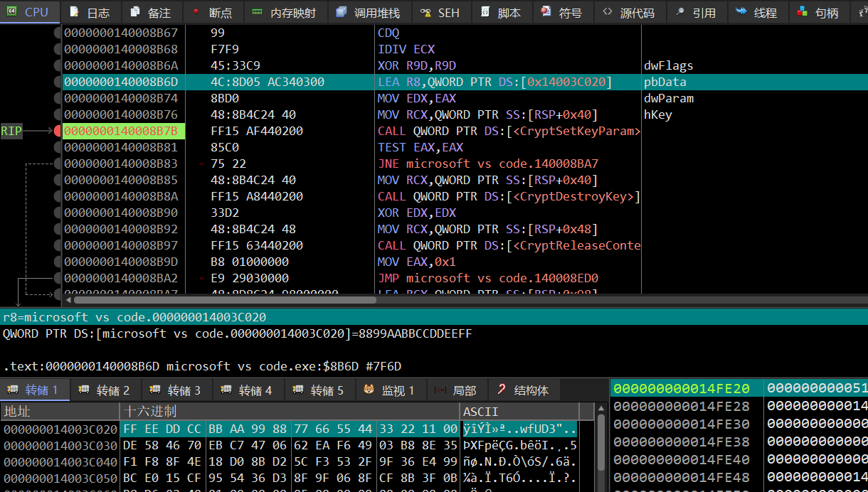This screenshot has height=492, width=868.
Task: Click the CALL CryptDestroyKey instruction
Action: coord(508,196)
